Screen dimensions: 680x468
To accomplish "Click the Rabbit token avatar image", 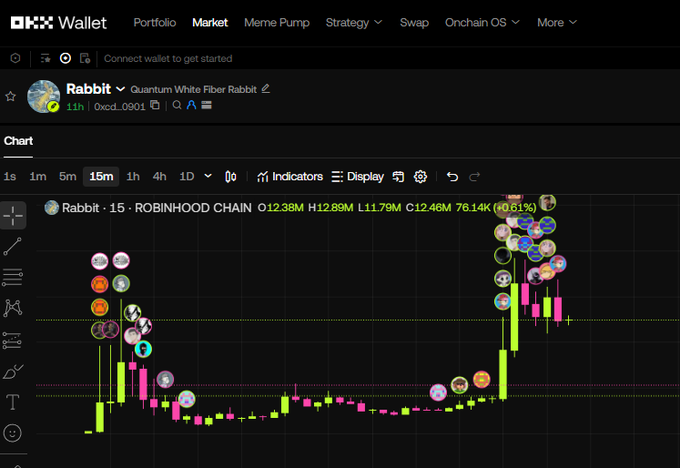I will (43, 96).
